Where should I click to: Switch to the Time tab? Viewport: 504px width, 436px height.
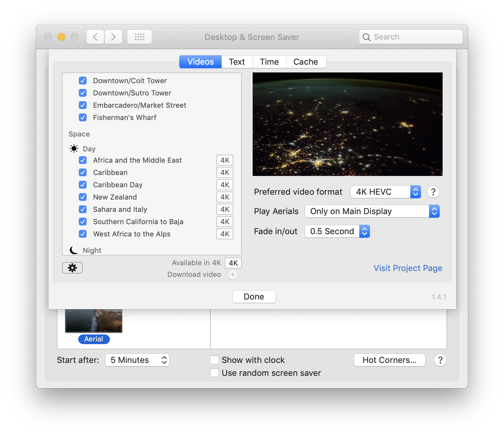pyautogui.click(x=269, y=62)
